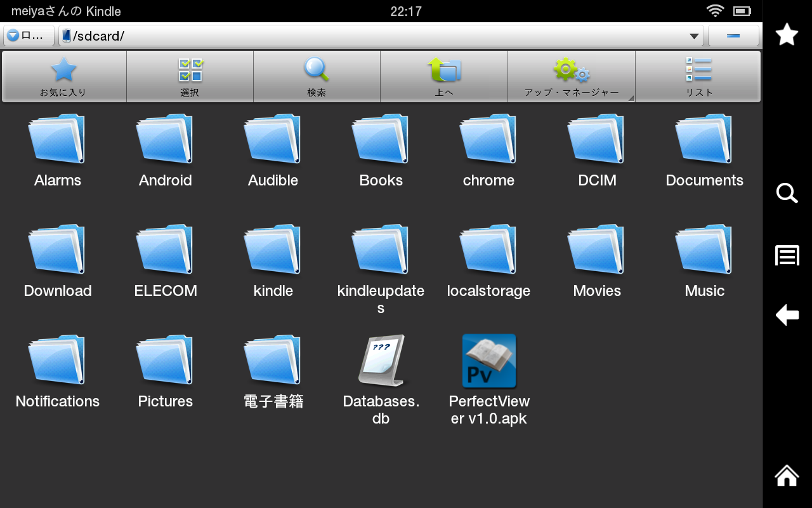Open the 電子書籍 folder
The image size is (812, 508).
(273, 371)
